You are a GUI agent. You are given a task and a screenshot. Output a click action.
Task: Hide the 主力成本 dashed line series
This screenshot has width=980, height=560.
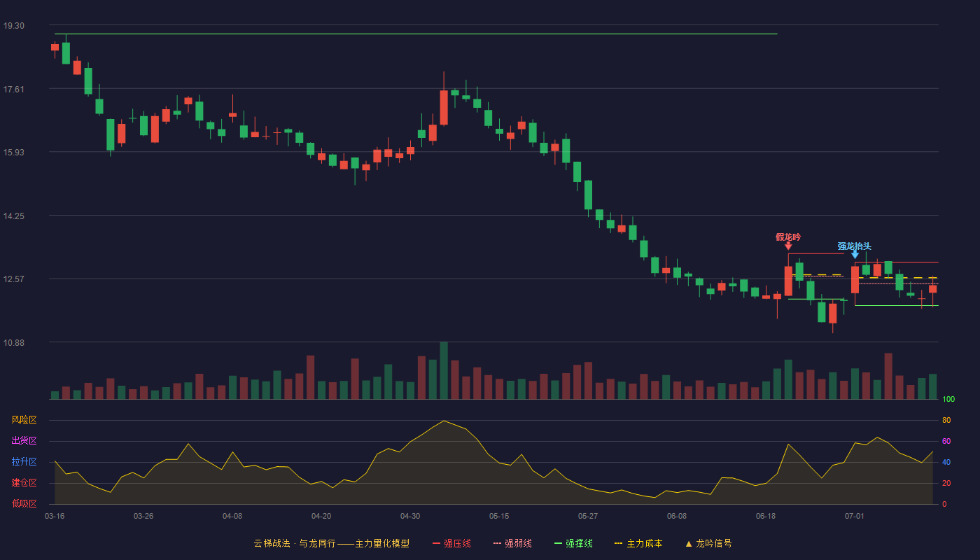tap(638, 543)
